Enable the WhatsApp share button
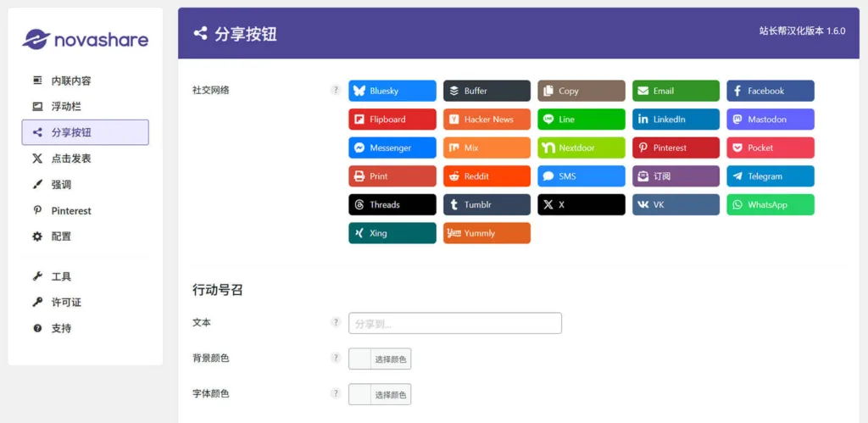This screenshot has height=423, width=868. pyautogui.click(x=770, y=204)
